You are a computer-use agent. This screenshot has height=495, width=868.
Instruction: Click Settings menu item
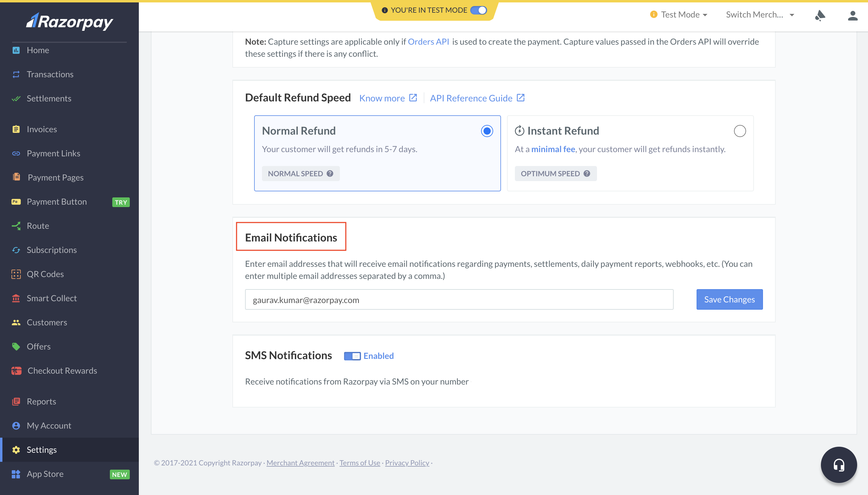42,449
